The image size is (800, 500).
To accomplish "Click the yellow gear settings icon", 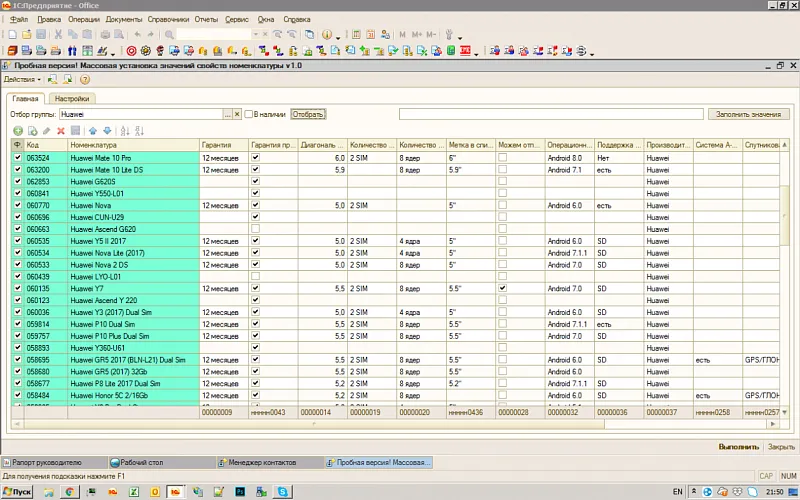I will coord(145,51).
